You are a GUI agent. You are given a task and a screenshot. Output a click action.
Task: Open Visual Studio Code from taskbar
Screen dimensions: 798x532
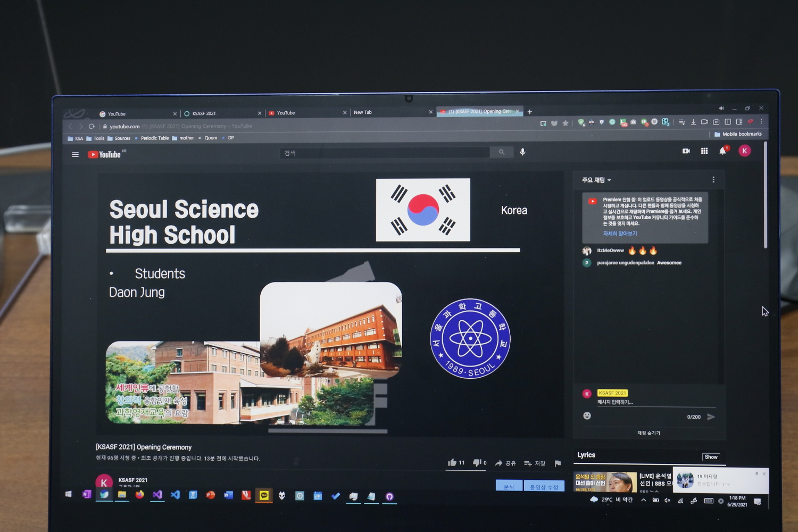(x=175, y=495)
